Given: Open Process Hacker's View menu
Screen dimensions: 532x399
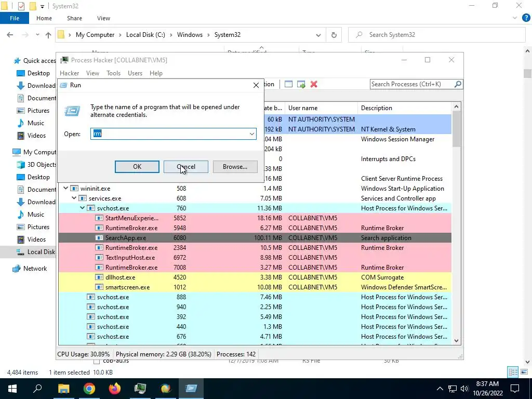Looking at the screenshot, I should pyautogui.click(x=92, y=73).
